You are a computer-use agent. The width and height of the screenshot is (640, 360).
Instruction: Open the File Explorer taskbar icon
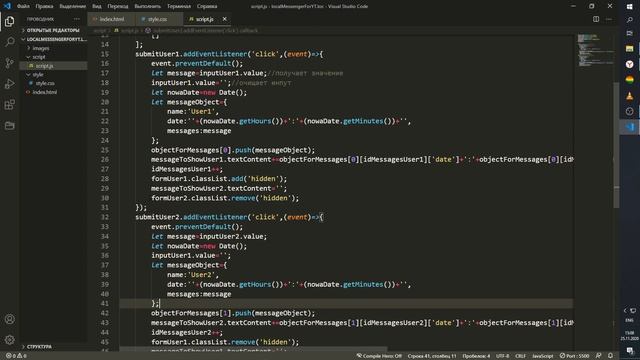pos(630,49)
